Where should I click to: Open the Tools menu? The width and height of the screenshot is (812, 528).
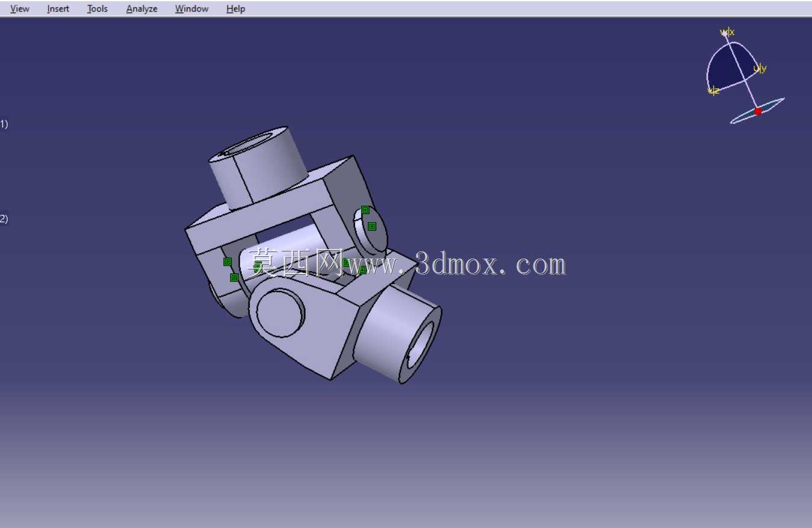(97, 8)
